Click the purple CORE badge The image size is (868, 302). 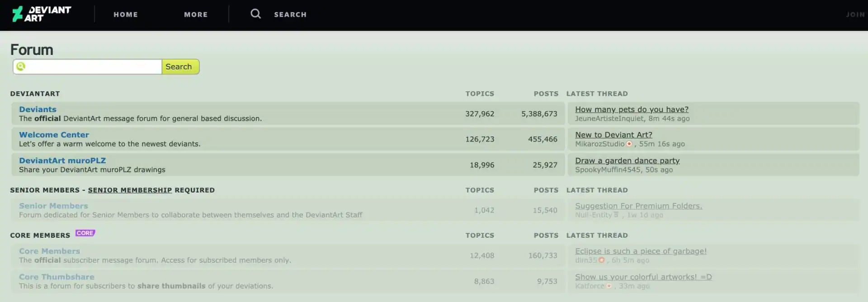[x=85, y=233]
